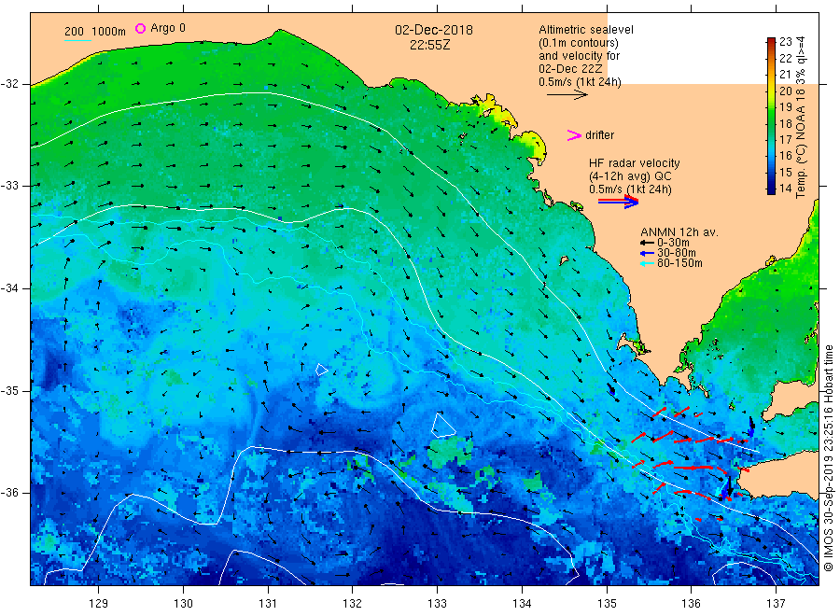Click the black 0-30m ANMN arrow
The height and width of the screenshot is (616, 840).
pos(647,243)
